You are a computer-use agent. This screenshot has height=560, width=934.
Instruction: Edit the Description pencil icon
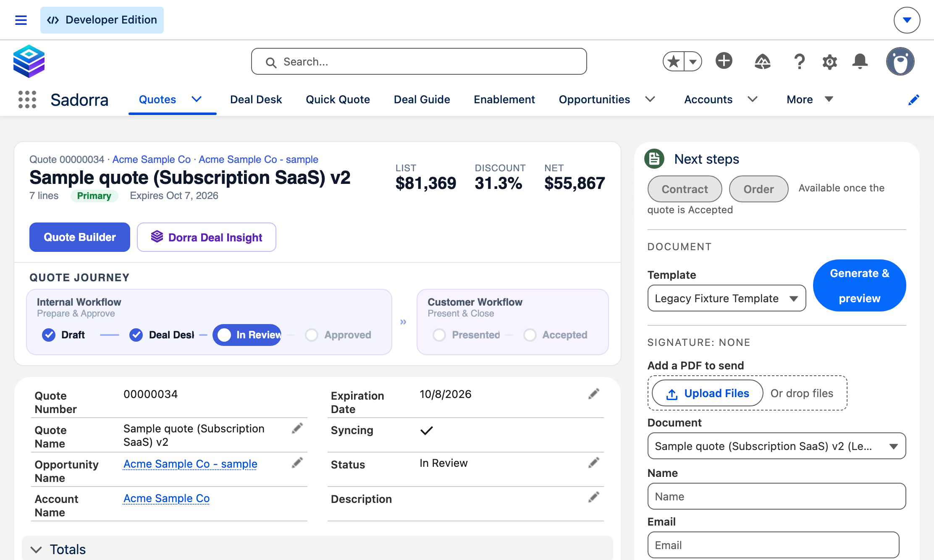click(594, 497)
